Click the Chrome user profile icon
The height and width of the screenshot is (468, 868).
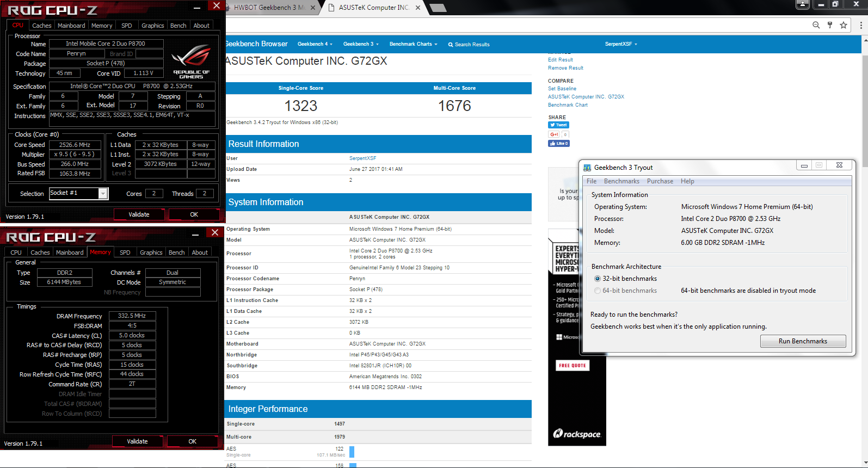[802, 4]
